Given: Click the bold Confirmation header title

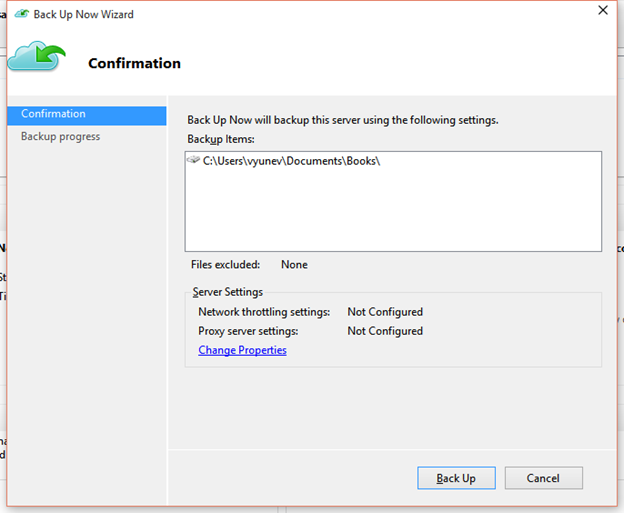Looking at the screenshot, I should click(134, 63).
